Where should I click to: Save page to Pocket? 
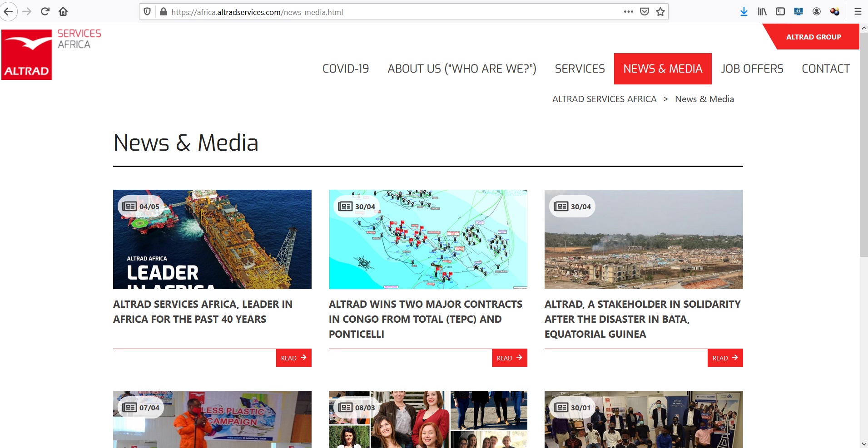click(644, 12)
